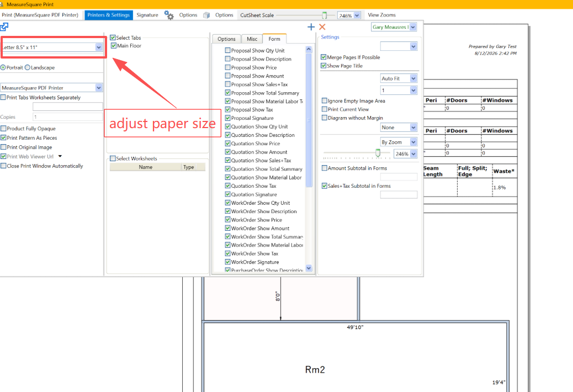The width and height of the screenshot is (573, 392).
Task: Click Form options list scroll down arrow
Action: pyautogui.click(x=309, y=268)
